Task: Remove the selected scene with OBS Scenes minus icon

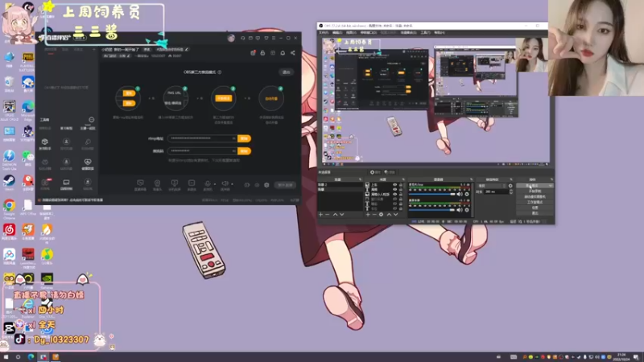Action: pos(328,215)
